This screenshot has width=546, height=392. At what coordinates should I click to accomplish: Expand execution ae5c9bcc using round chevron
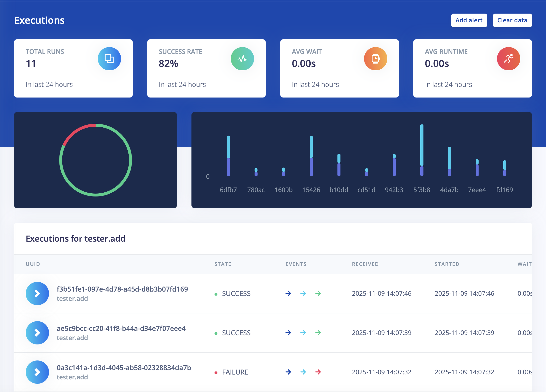click(x=37, y=333)
